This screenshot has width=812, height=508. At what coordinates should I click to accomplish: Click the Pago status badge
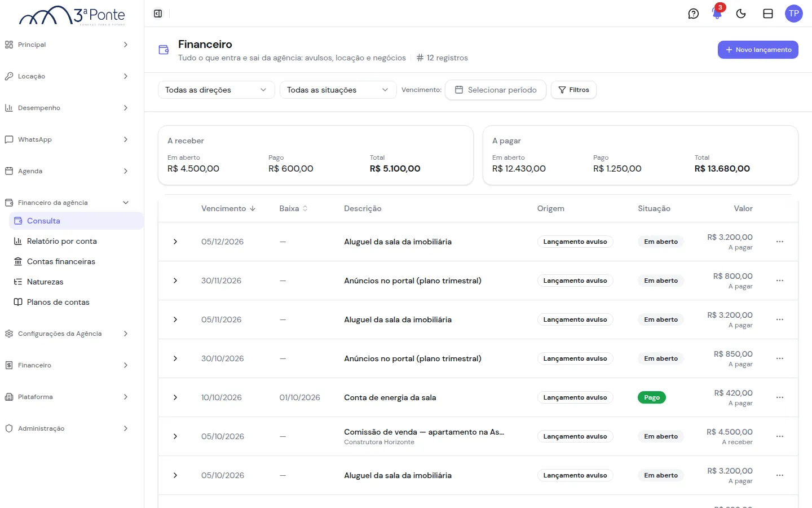(x=652, y=397)
